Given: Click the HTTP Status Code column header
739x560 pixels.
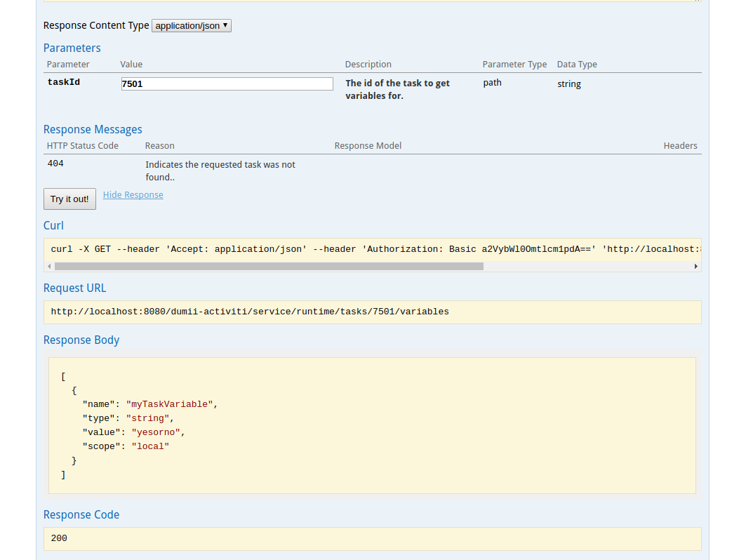Looking at the screenshot, I should [83, 146].
